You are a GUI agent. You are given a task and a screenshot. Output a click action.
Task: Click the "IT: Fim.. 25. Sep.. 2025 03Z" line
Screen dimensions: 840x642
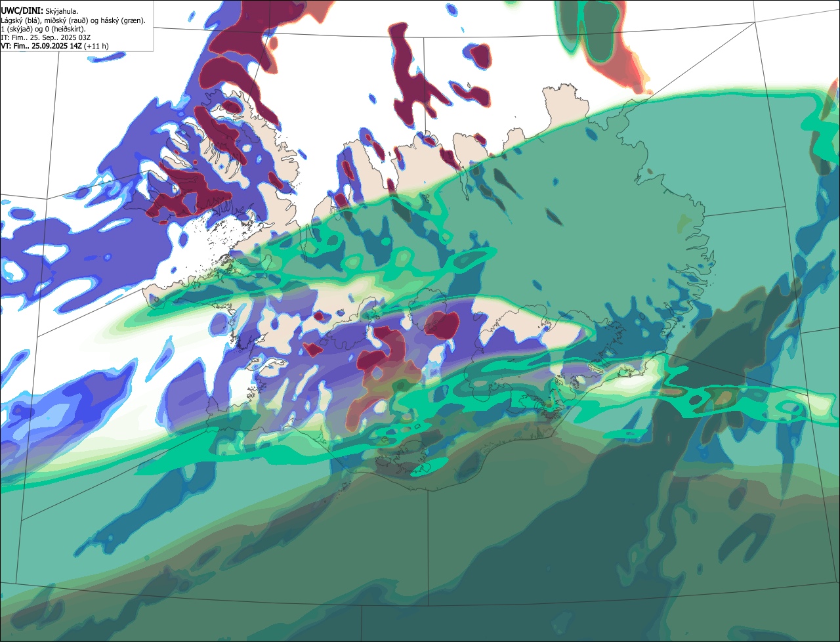(x=46, y=37)
